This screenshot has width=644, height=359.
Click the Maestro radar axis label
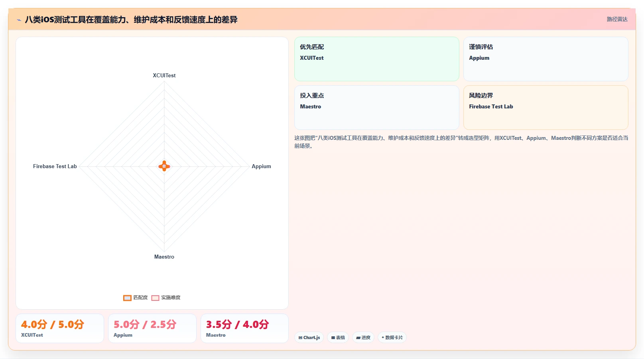coord(164,257)
